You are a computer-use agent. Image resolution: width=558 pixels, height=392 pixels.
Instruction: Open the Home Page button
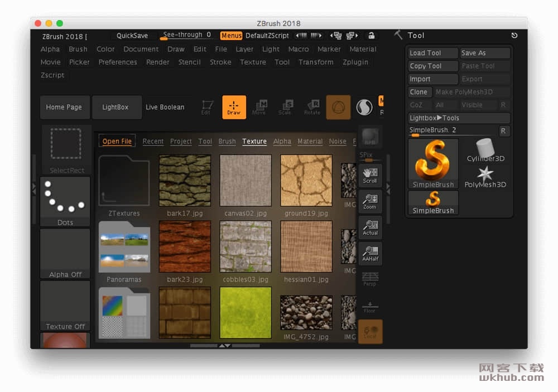click(64, 107)
